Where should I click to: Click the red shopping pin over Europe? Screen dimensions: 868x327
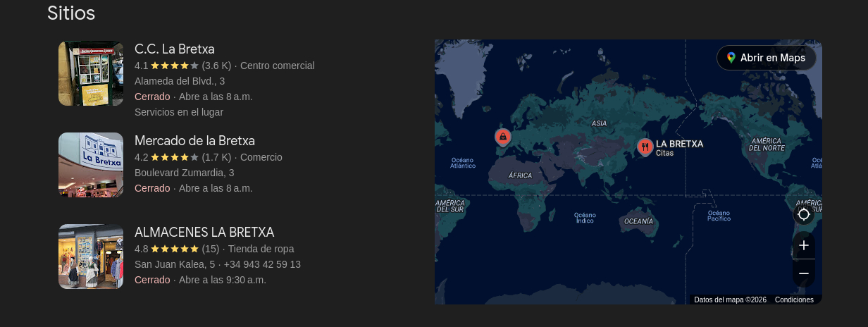[502, 137]
